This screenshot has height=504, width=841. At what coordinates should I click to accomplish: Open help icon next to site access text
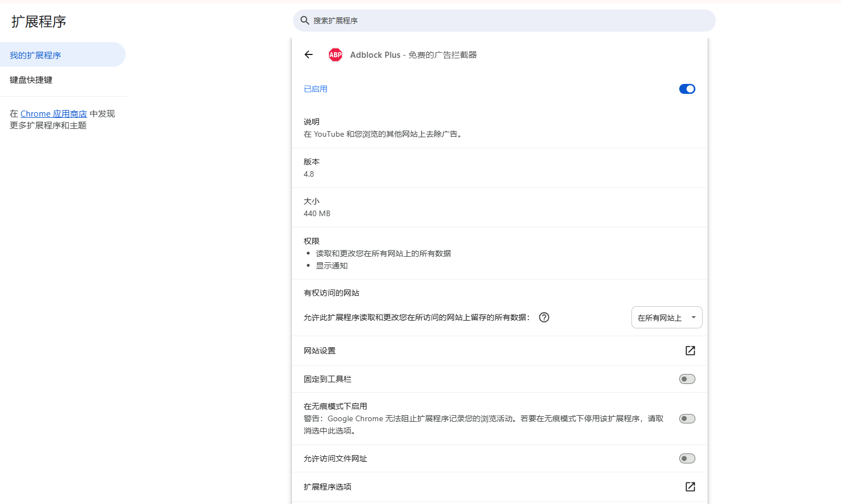click(x=544, y=317)
